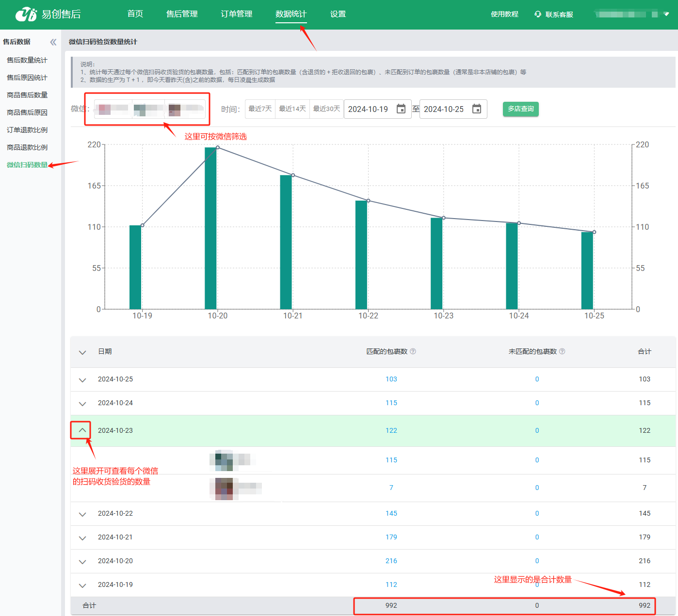Click the 多店查询 button
Viewport: 678px width, 616px height.
click(x=520, y=109)
